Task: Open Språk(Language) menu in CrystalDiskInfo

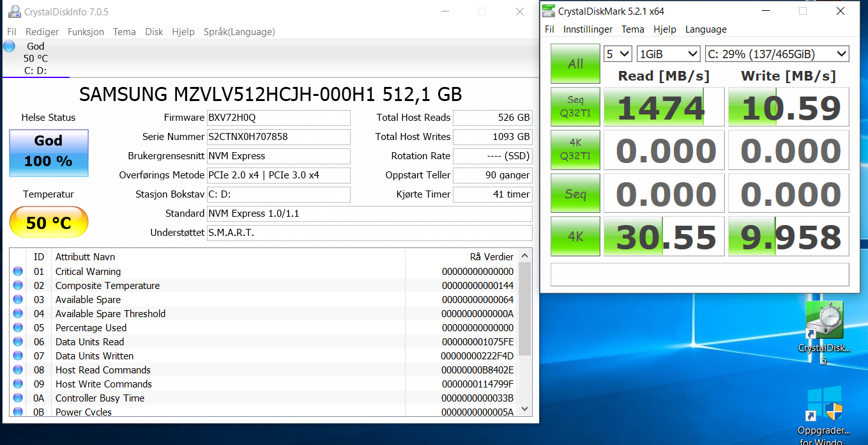Action: coord(240,32)
